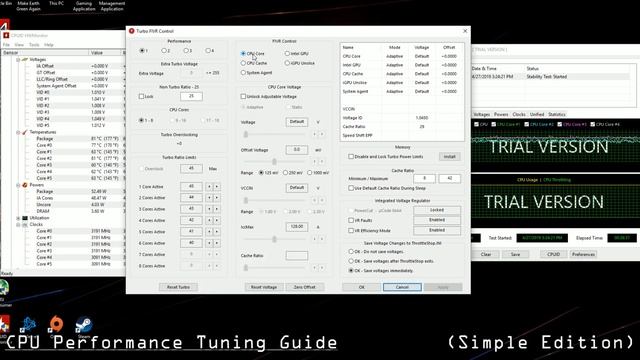Click the HWMonitor window title icon
Viewport: 640px width, 360px height.
click(6, 36)
